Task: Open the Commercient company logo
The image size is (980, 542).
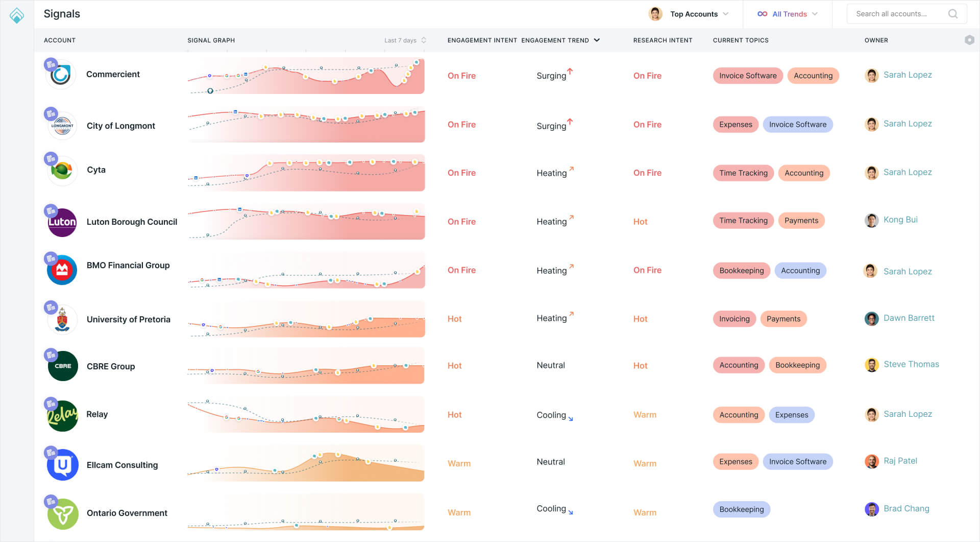Action: (x=61, y=75)
